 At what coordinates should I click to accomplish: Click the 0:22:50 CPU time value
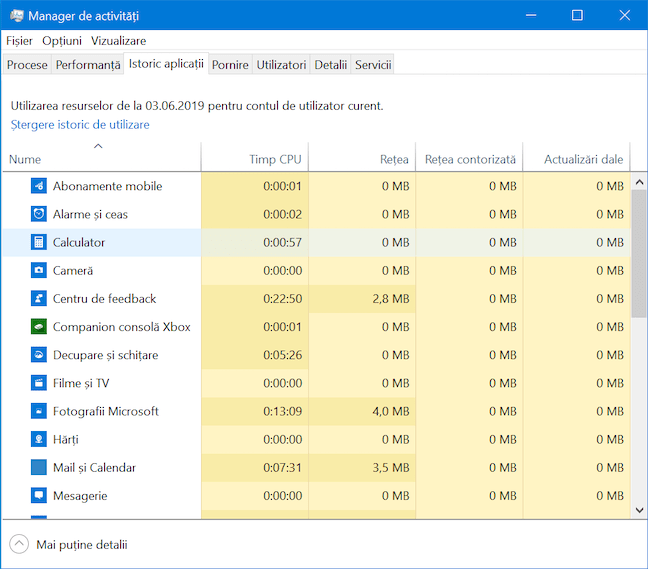tap(283, 298)
